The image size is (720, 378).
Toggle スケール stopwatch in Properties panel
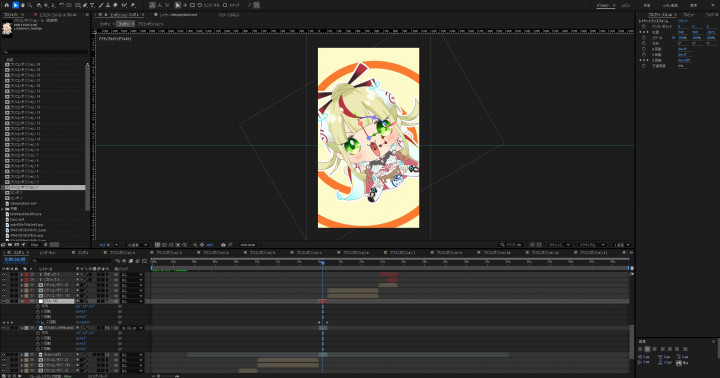[x=644, y=38]
